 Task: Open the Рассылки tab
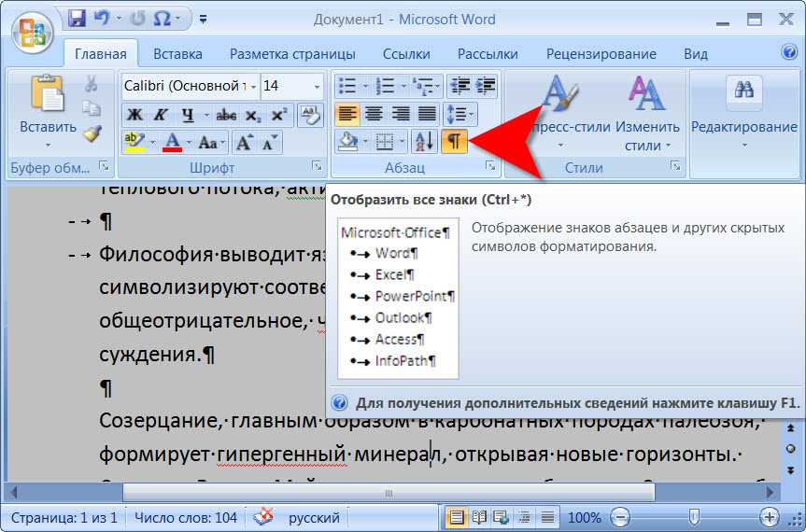[488, 54]
